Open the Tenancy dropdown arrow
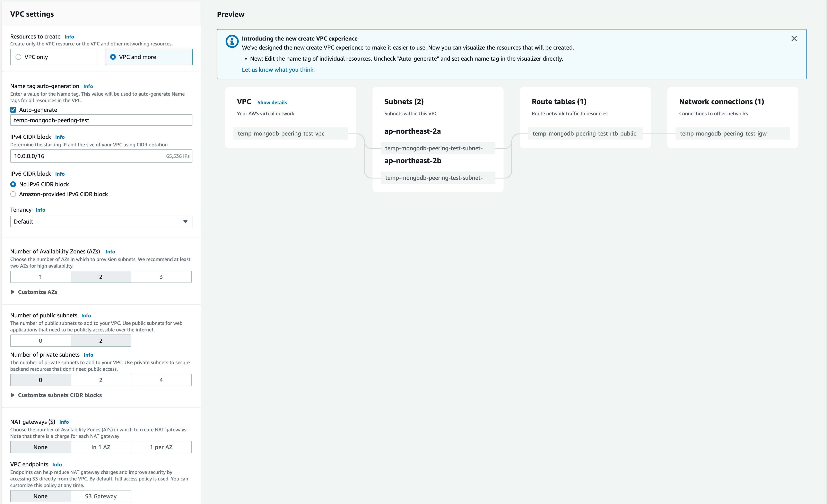The width and height of the screenshot is (827, 504). tap(185, 221)
